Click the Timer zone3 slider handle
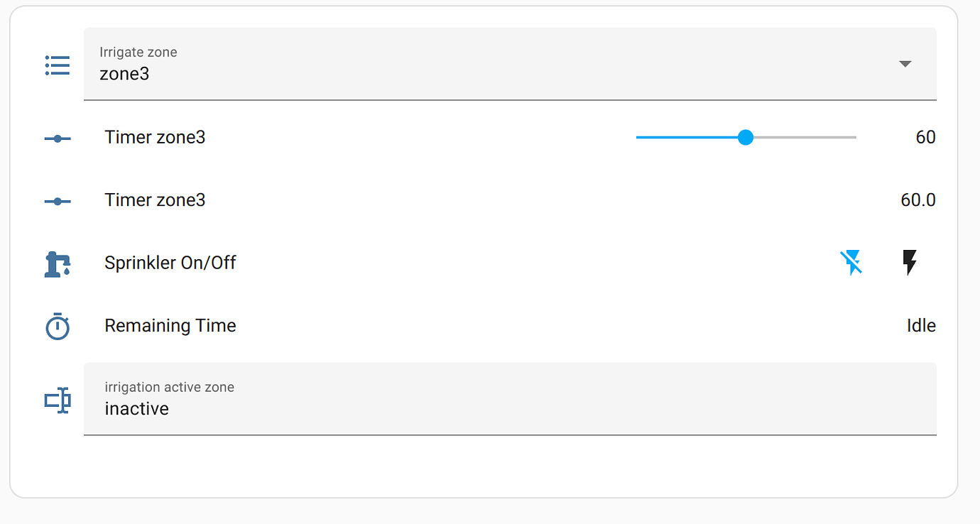 [745, 137]
